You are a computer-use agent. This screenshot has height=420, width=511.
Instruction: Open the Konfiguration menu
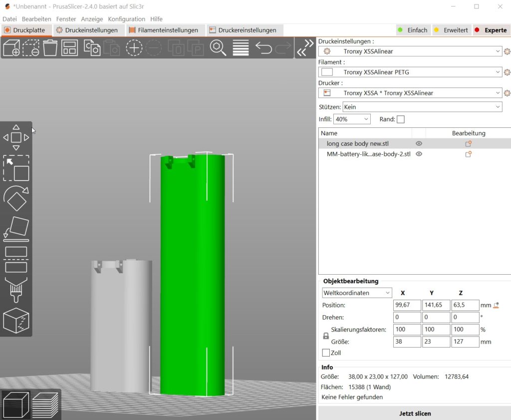click(126, 19)
